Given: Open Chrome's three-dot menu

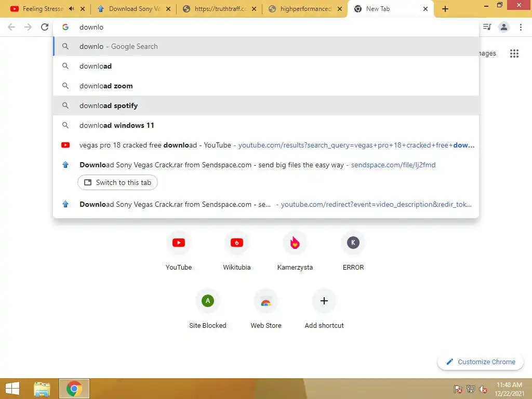Looking at the screenshot, I should click(x=521, y=27).
